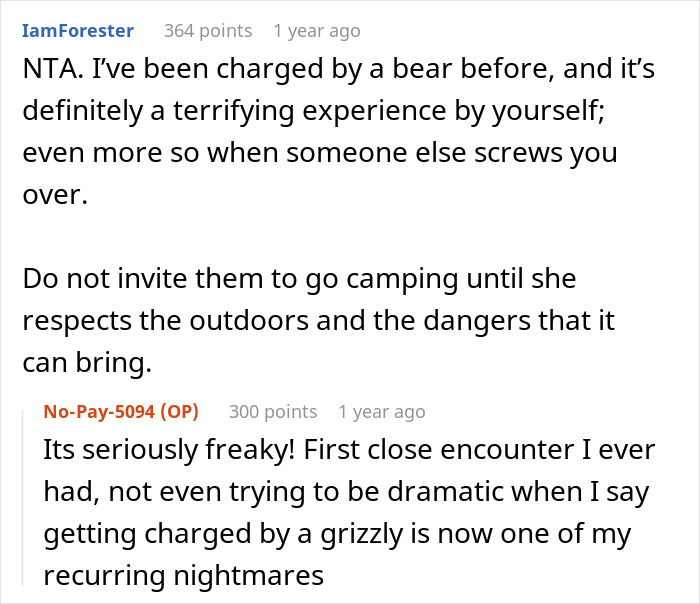700x604 pixels.
Task: Open timestamp link on No-Pay-5094's reply
Action: coord(381,411)
